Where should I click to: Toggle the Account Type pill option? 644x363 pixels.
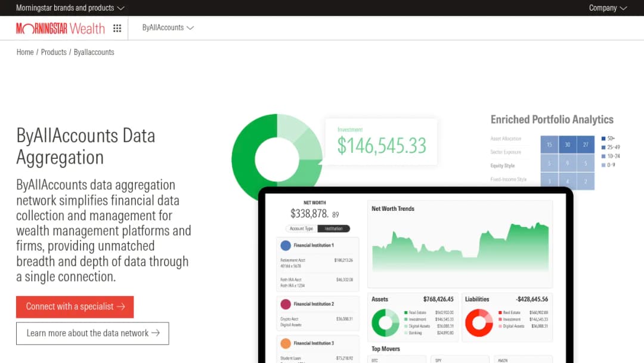301,229
